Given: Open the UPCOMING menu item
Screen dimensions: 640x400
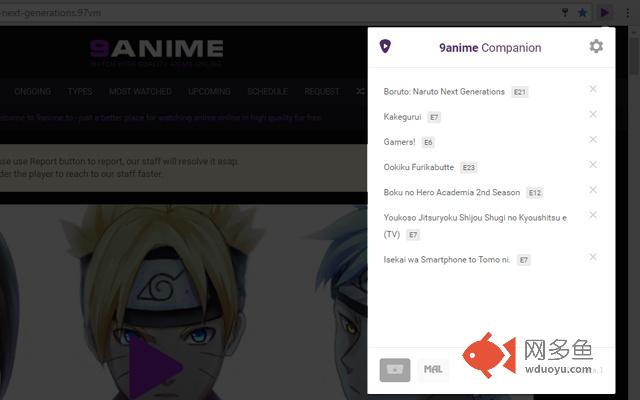Looking at the screenshot, I should (209, 91).
